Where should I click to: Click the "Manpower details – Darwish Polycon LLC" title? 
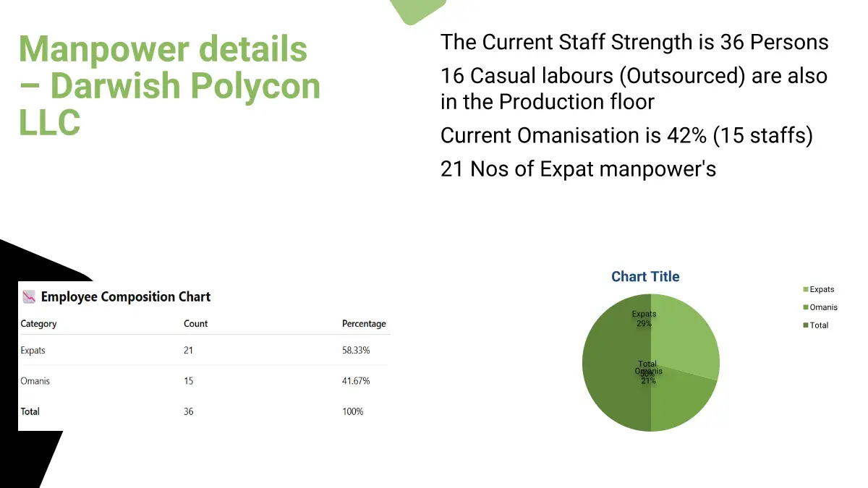tap(169, 85)
